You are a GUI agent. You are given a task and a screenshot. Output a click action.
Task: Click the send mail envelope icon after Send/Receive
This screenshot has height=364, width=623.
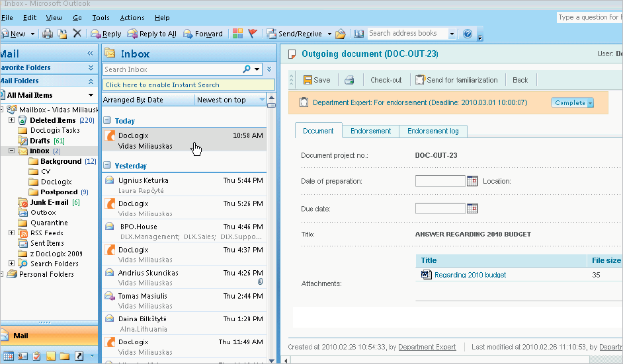[x=341, y=34]
